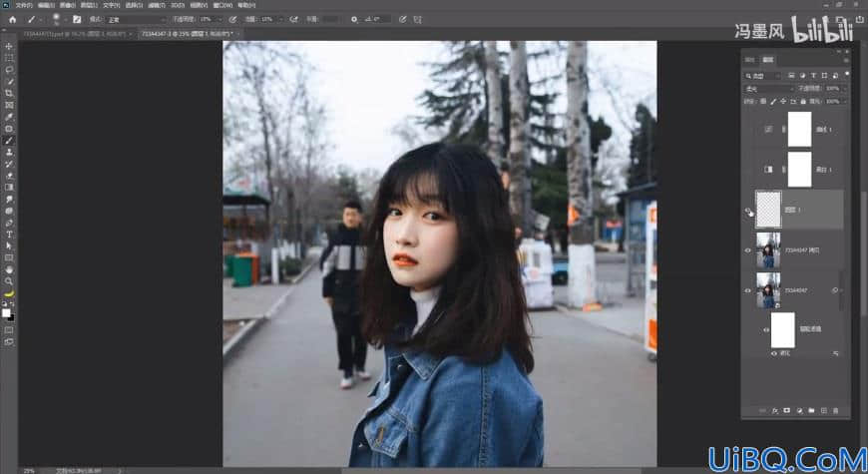Open the Image menu
The height and width of the screenshot is (474, 868).
[x=68, y=5]
